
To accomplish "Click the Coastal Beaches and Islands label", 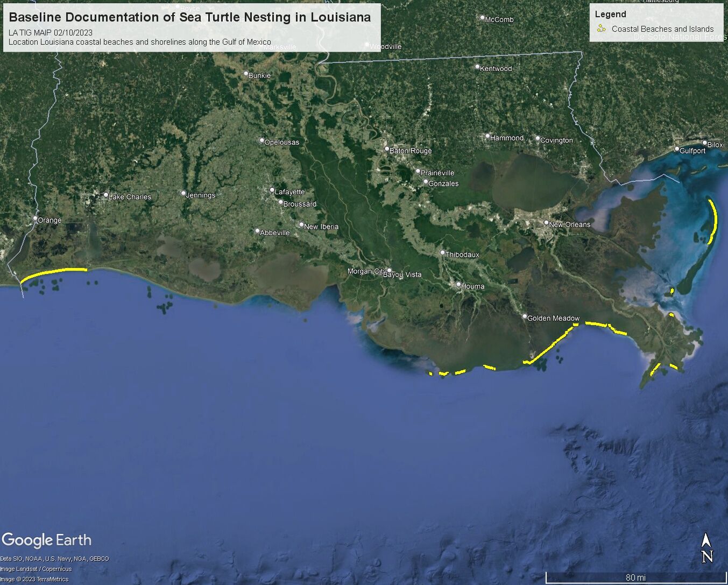I will [x=662, y=29].
